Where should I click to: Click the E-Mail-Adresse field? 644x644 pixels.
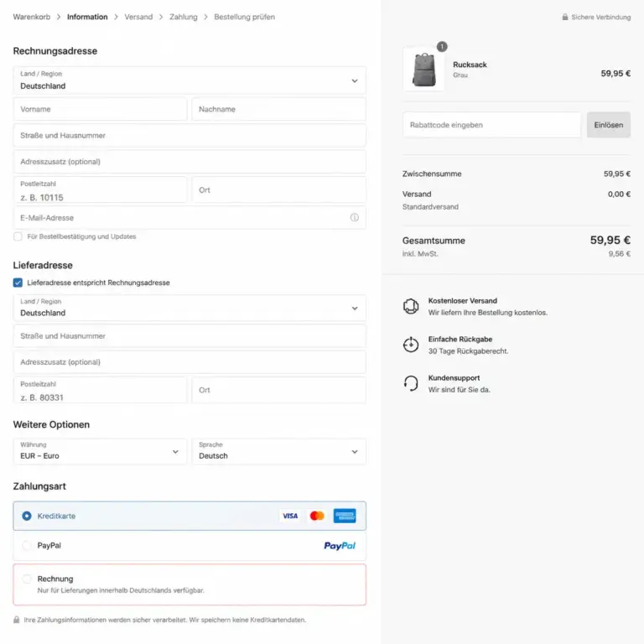pos(190,218)
